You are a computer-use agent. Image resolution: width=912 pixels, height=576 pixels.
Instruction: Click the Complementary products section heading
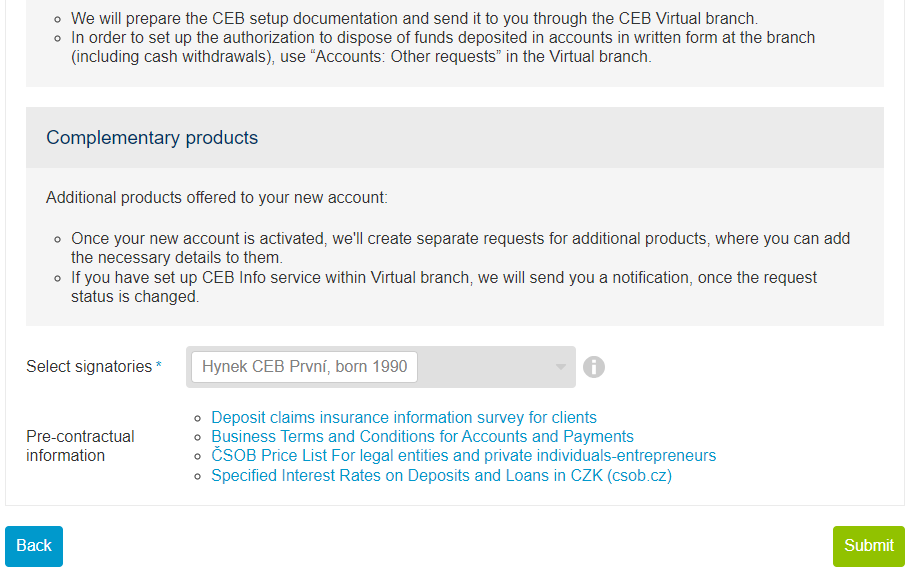coord(152,137)
